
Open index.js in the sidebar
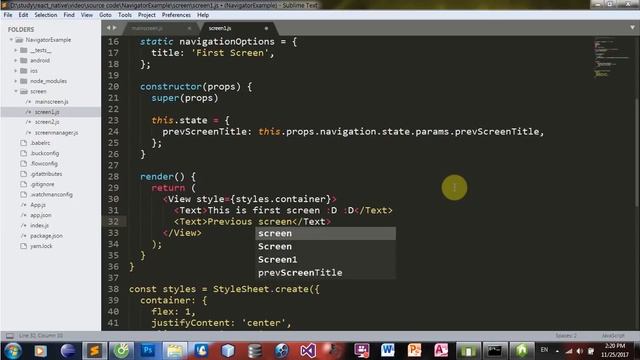pyautogui.click(x=39, y=225)
